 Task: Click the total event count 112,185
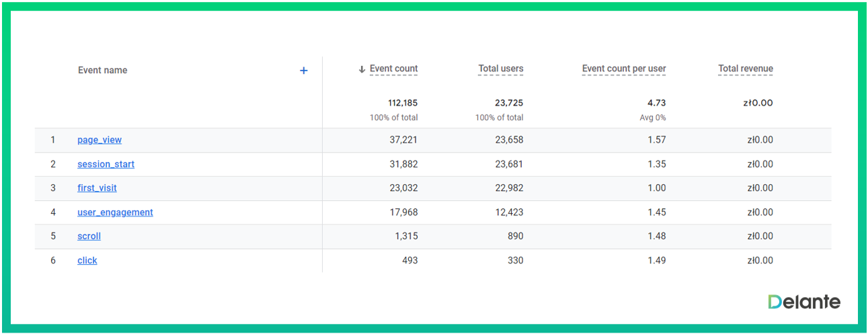[x=403, y=103]
